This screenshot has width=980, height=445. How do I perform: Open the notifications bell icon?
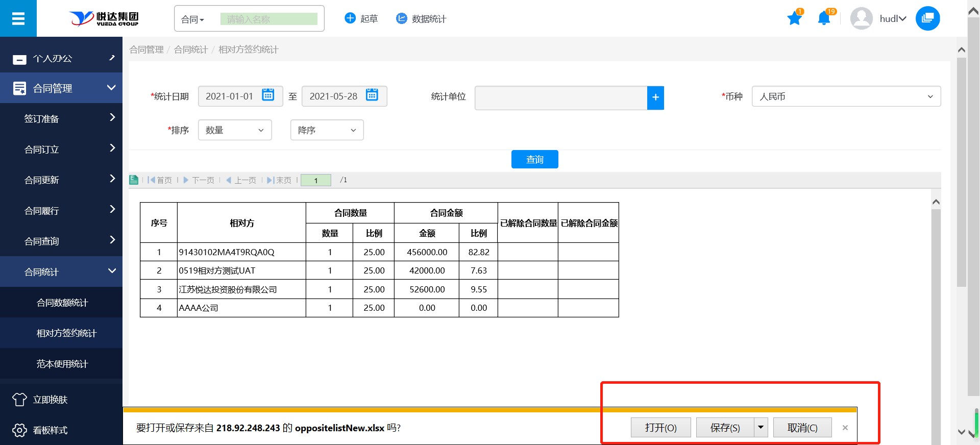[824, 19]
